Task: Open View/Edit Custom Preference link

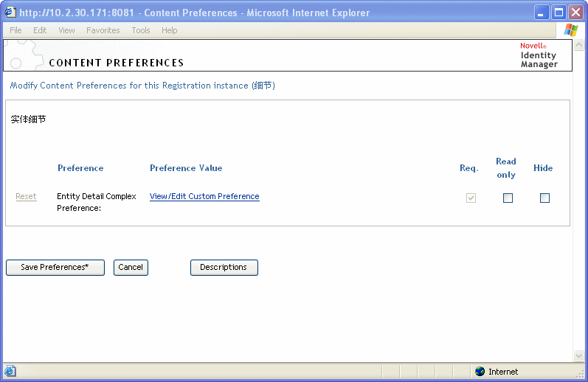Action: (204, 196)
